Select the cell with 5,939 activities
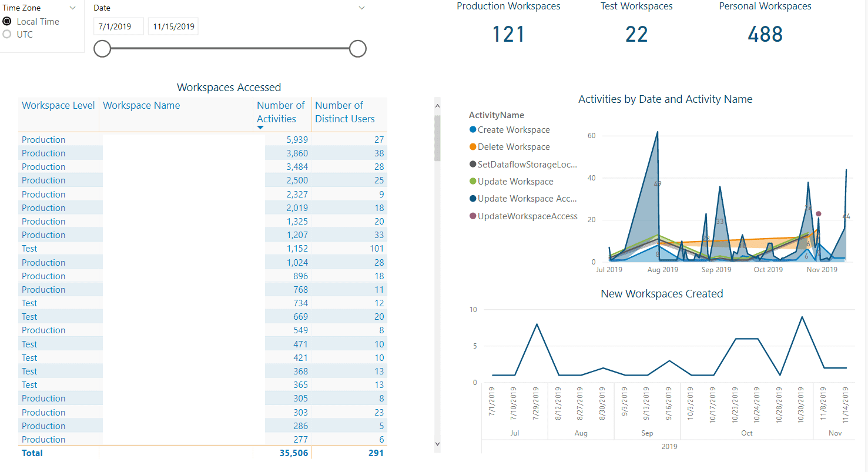868x472 pixels. click(297, 140)
